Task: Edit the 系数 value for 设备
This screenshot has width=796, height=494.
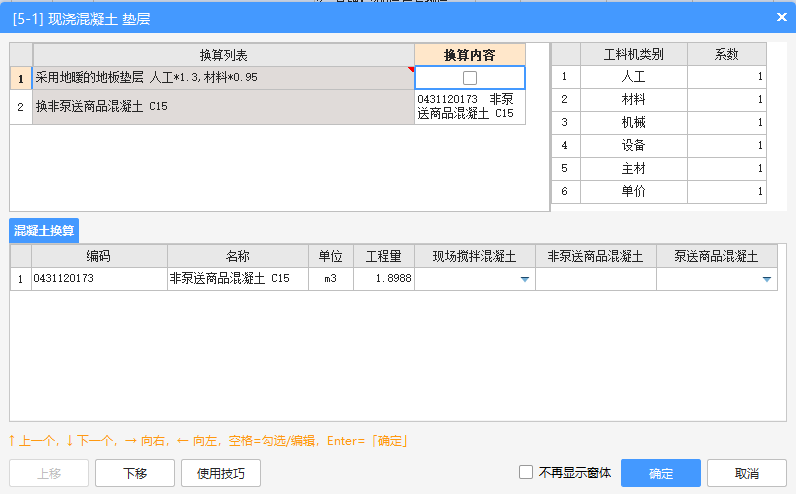Action: (727, 145)
